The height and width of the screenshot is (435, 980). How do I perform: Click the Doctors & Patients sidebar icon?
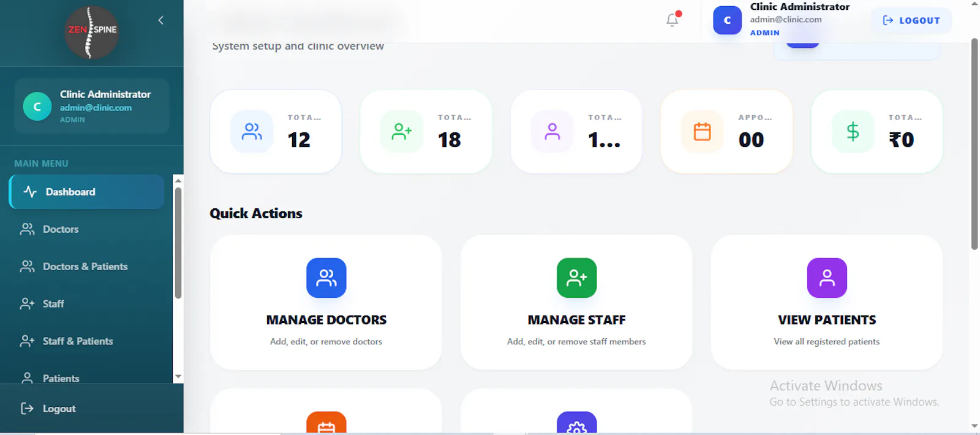[27, 267]
